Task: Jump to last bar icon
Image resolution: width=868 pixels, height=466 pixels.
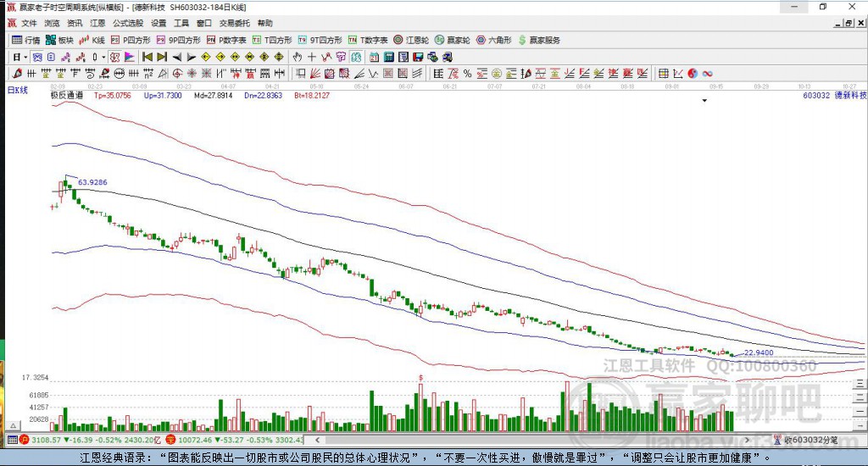Action: [162, 57]
